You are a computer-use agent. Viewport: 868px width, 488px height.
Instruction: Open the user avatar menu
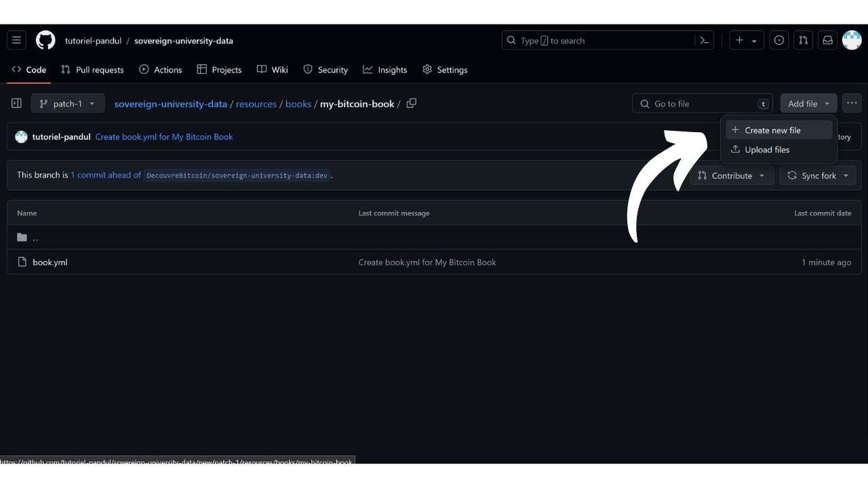[852, 41]
